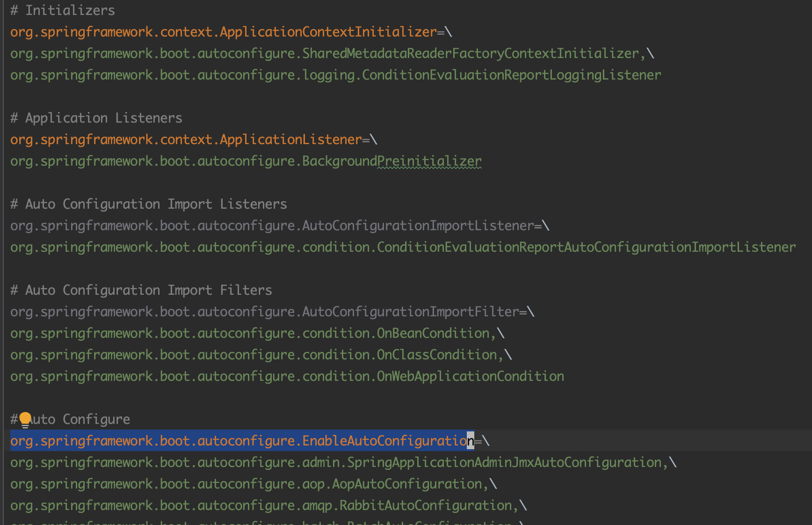
Task: Click the BackgroundPreinitializer value line
Action: (x=246, y=161)
